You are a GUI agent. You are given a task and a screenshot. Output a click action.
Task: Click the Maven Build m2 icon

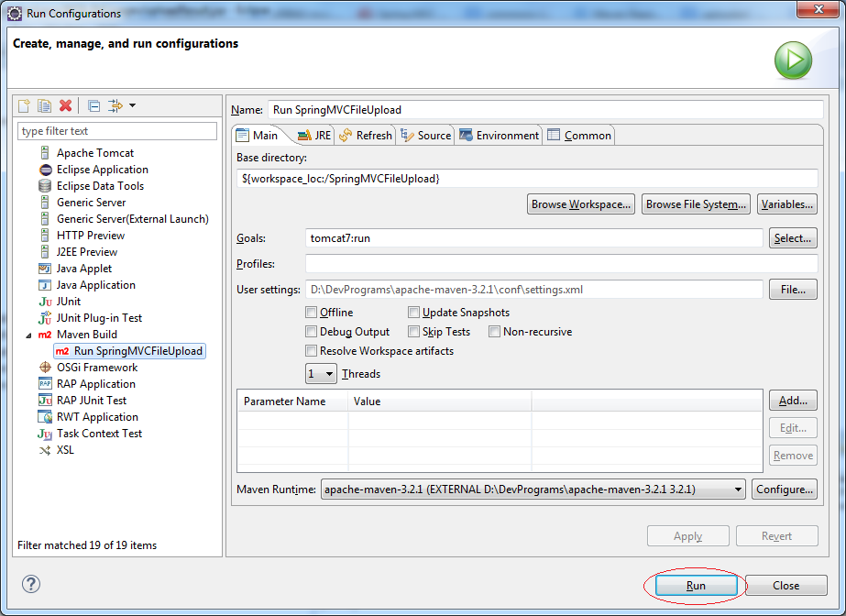pos(45,335)
